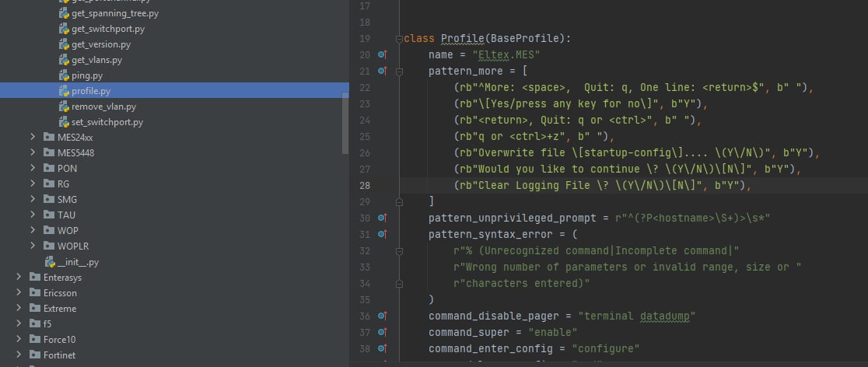Open get_spanning_tree.py file in project tree

pyautogui.click(x=115, y=13)
